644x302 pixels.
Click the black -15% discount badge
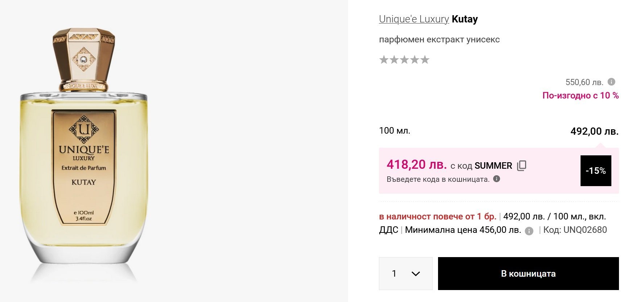tap(595, 171)
